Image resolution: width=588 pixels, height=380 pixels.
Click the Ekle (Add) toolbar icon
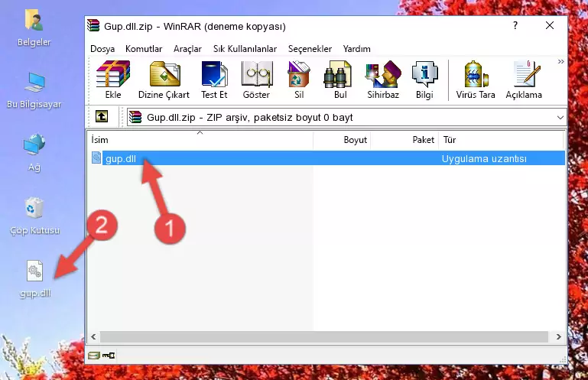113,80
